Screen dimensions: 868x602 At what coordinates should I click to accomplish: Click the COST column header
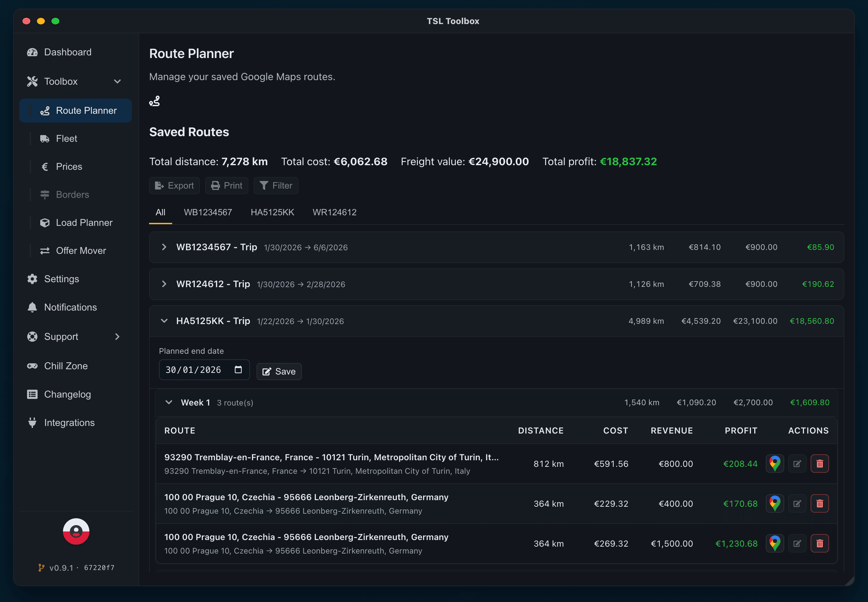point(616,430)
